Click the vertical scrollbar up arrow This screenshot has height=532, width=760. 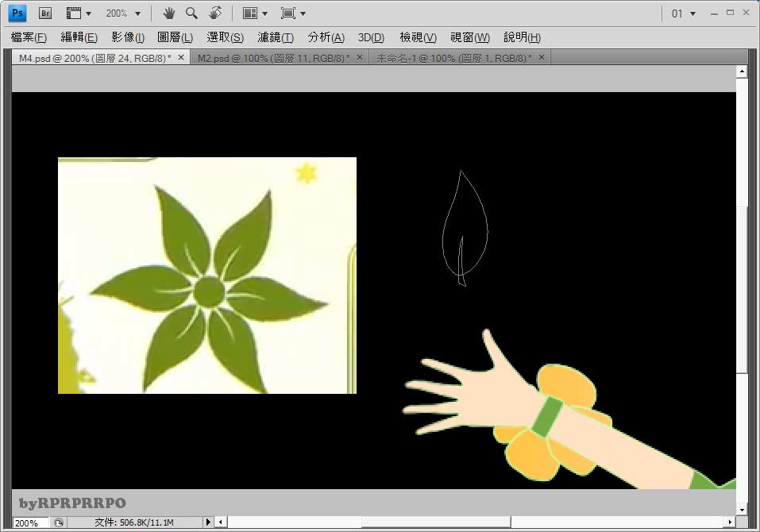[x=742, y=71]
